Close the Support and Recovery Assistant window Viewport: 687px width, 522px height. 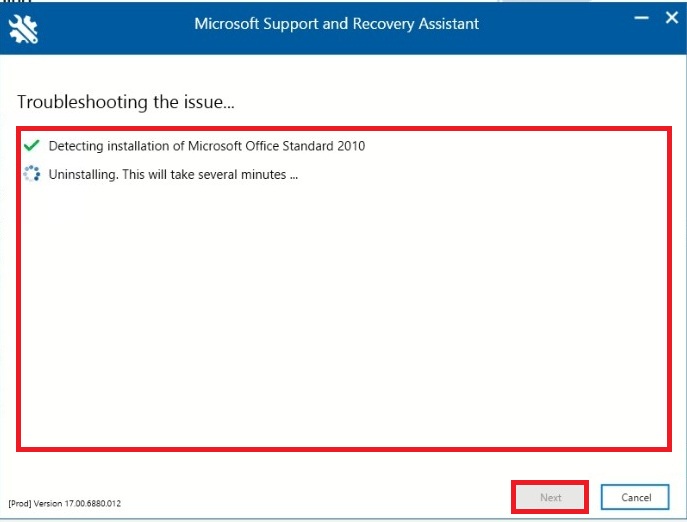[x=669, y=18]
